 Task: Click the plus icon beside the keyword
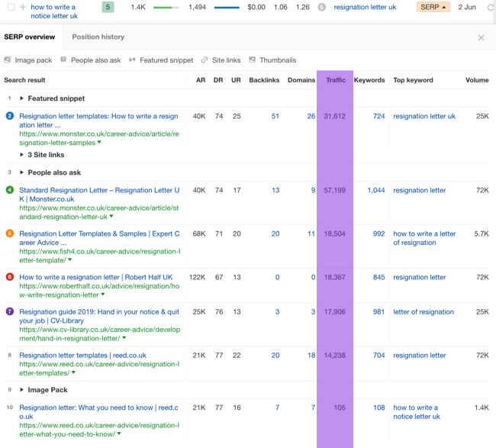click(23, 7)
